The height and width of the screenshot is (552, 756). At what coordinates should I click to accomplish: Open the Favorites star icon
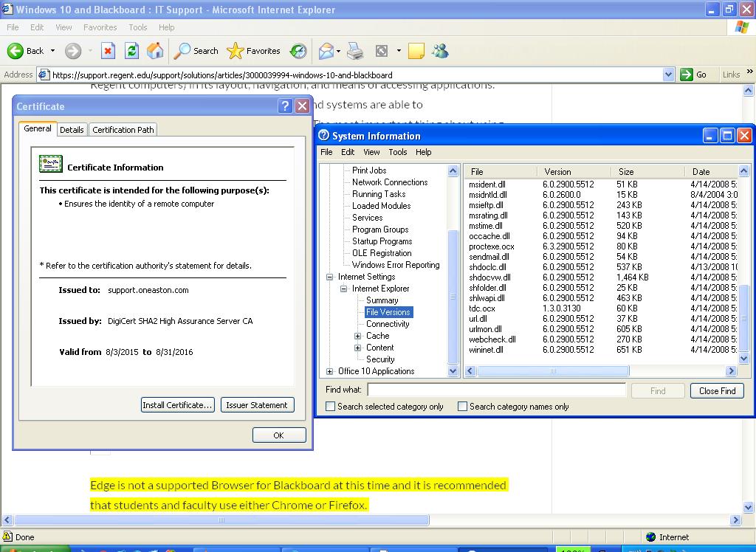pos(236,51)
